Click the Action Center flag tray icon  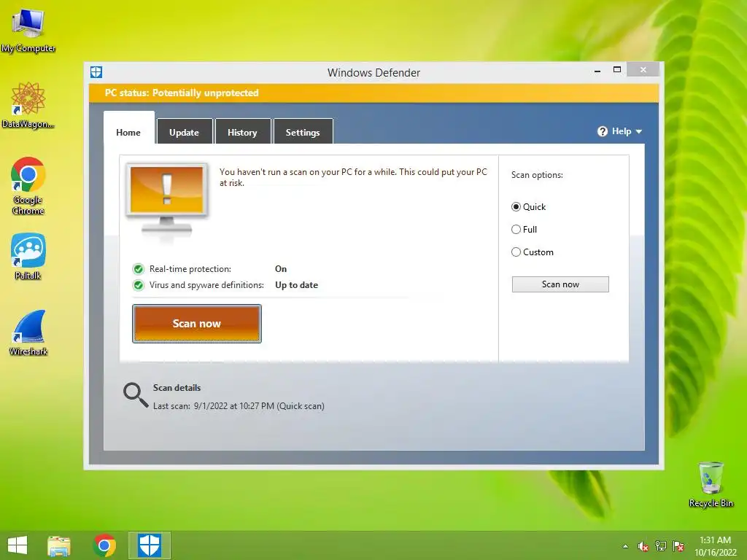coord(678,546)
